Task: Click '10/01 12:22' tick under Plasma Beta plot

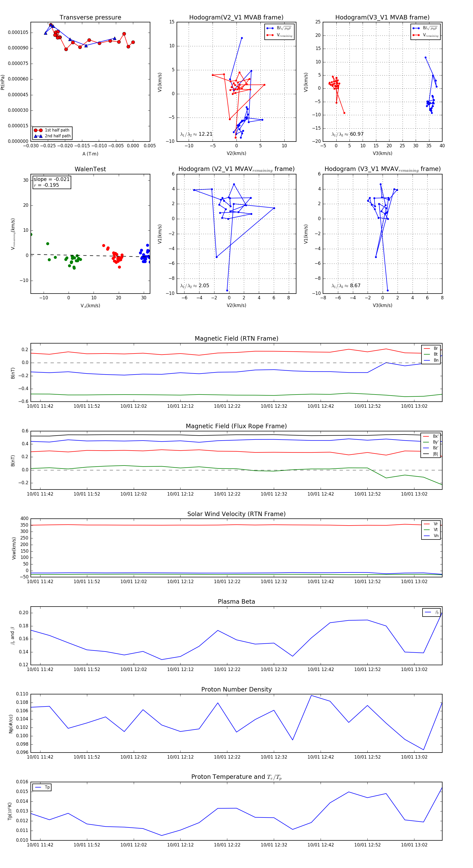Action: [x=227, y=669]
